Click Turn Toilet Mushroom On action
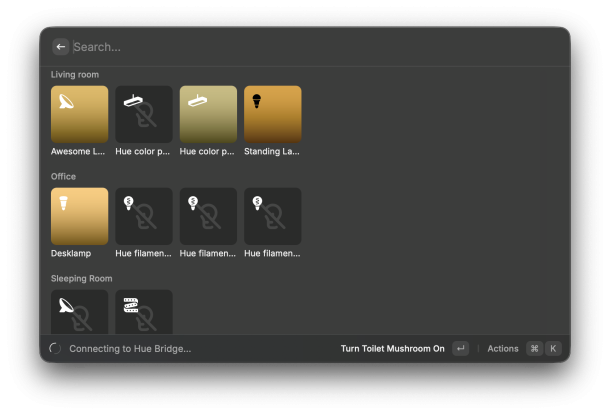Image resolution: width=610 pixels, height=415 pixels. (392, 349)
